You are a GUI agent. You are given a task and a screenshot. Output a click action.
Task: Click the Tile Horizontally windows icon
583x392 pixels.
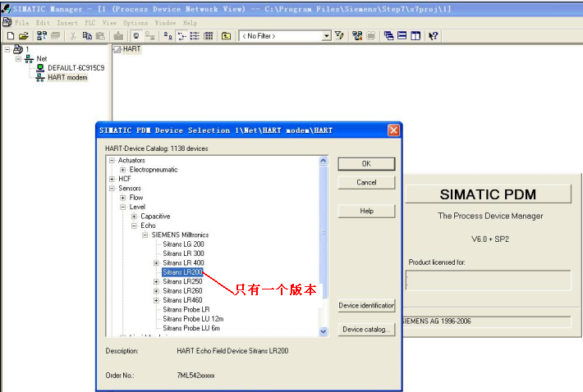(x=402, y=35)
